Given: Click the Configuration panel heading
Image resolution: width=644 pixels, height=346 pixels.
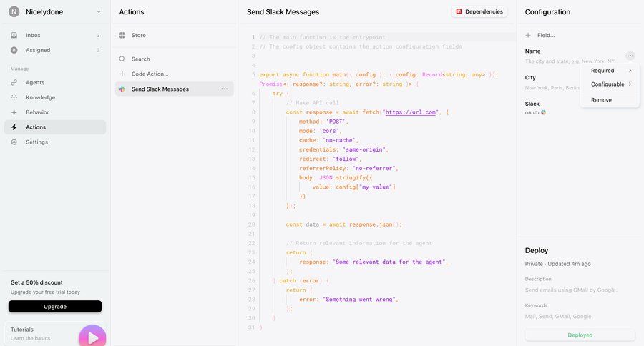Looking at the screenshot, I should [x=547, y=12].
